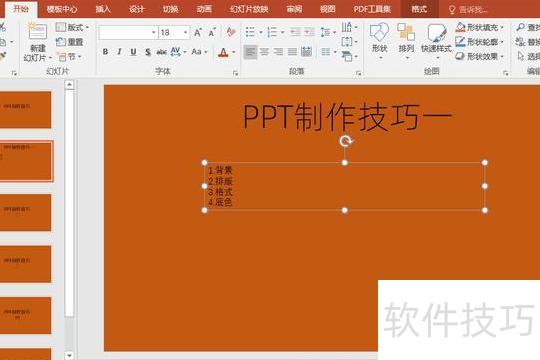540x360 pixels.
Task: Open the Layout (版式) menu
Action: click(72, 27)
